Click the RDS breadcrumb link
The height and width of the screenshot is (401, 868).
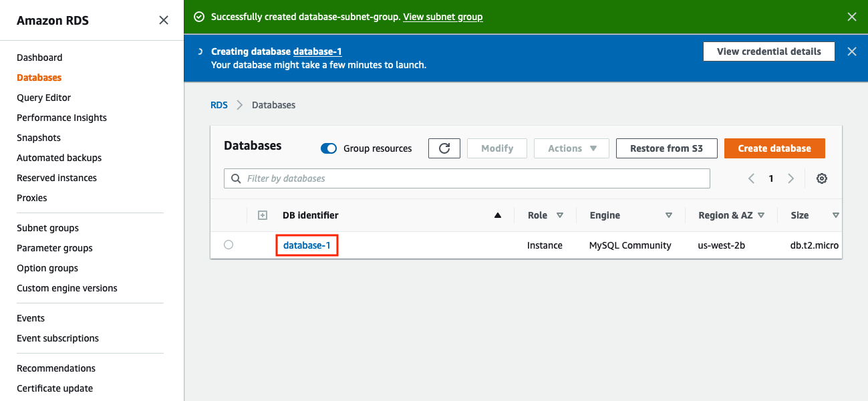coord(219,105)
